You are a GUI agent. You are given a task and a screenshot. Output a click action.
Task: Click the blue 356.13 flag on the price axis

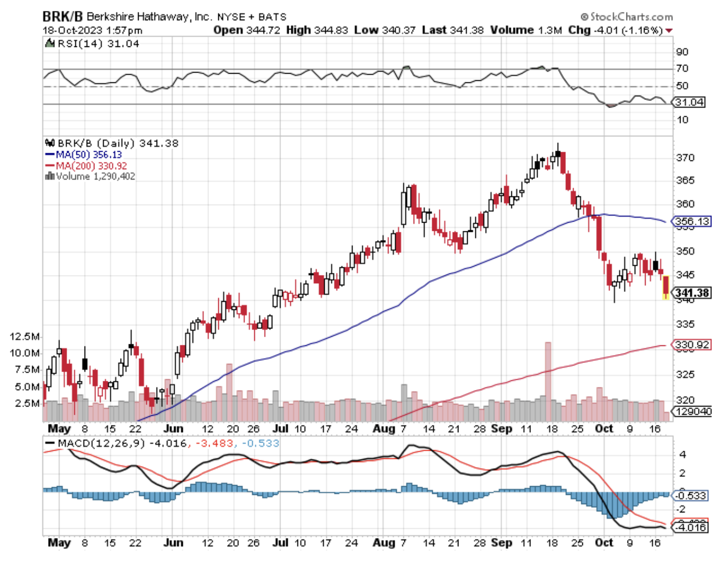(x=692, y=222)
